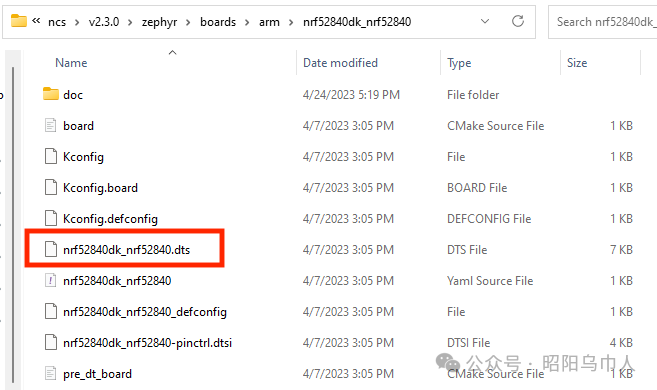Click the DTS File type cell
The height and width of the screenshot is (390, 657).
(x=467, y=250)
